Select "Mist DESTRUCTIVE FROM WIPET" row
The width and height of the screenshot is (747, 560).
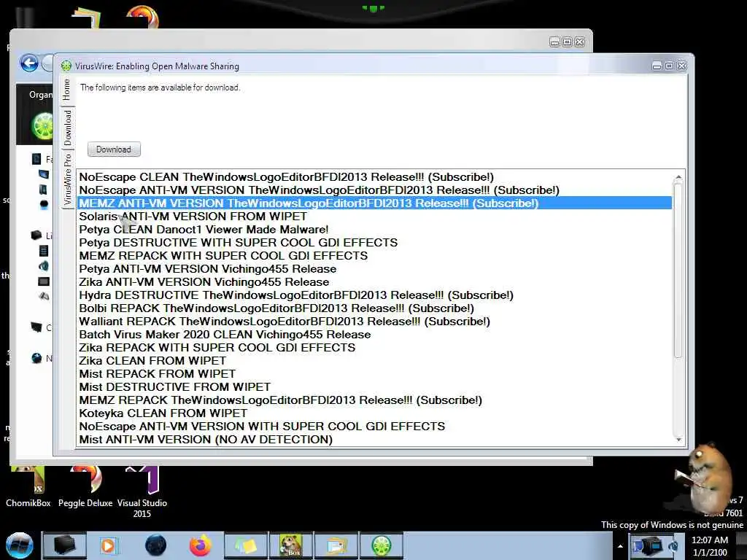tap(374, 386)
